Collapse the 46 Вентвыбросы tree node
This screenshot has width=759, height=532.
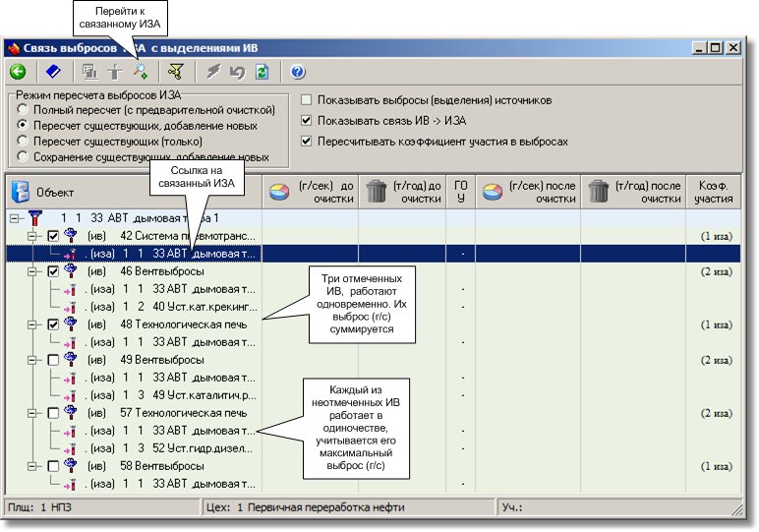32,271
